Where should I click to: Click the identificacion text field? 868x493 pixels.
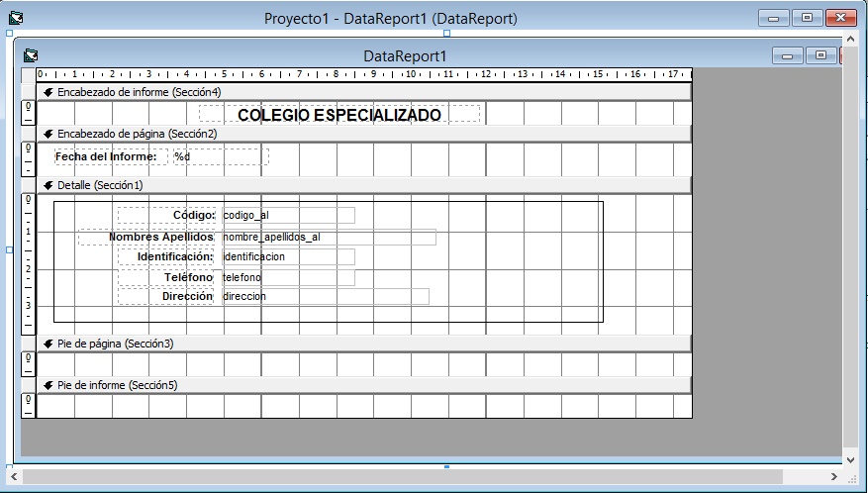pos(287,257)
